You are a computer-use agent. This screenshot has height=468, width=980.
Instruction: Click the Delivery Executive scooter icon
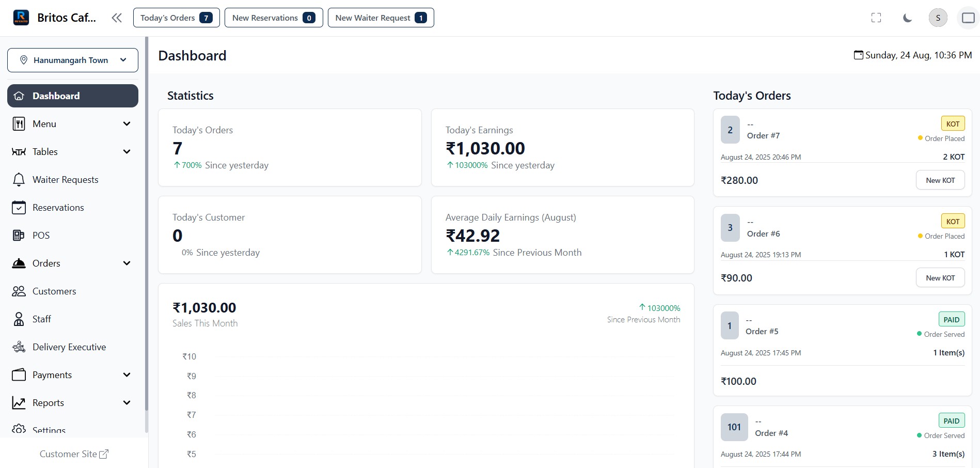(19, 347)
